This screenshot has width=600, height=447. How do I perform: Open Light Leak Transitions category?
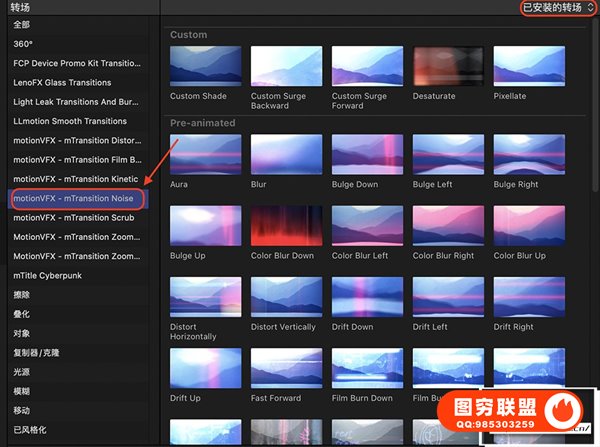coord(77,102)
